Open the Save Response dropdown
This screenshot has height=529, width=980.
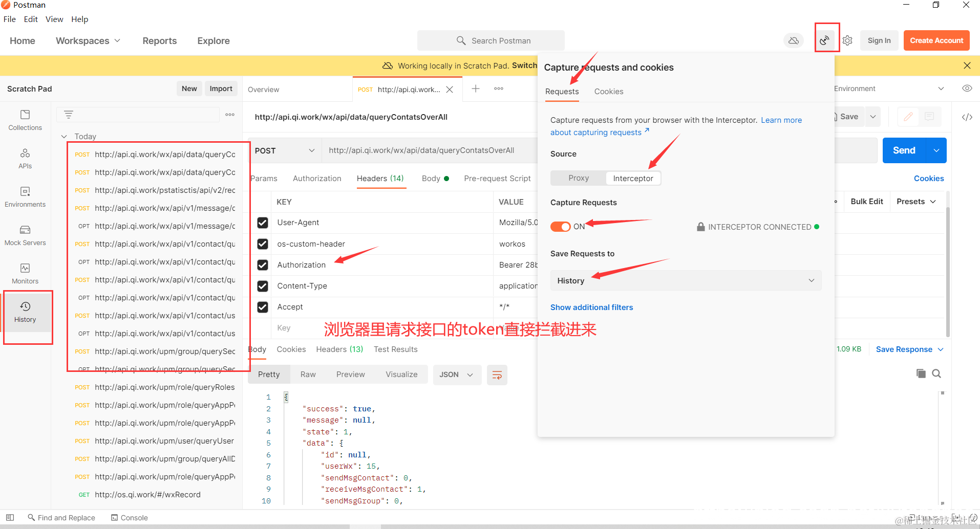[909, 349]
